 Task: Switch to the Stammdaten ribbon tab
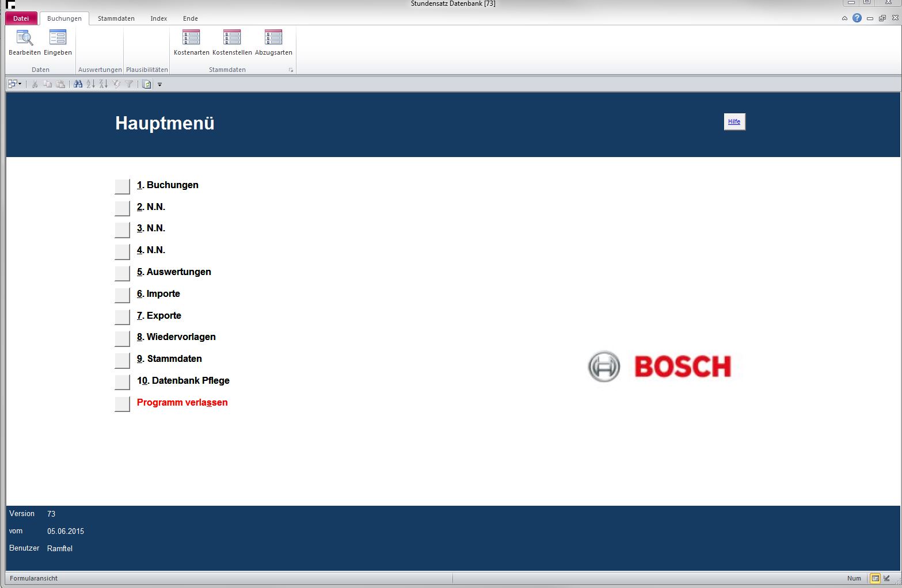(x=116, y=18)
